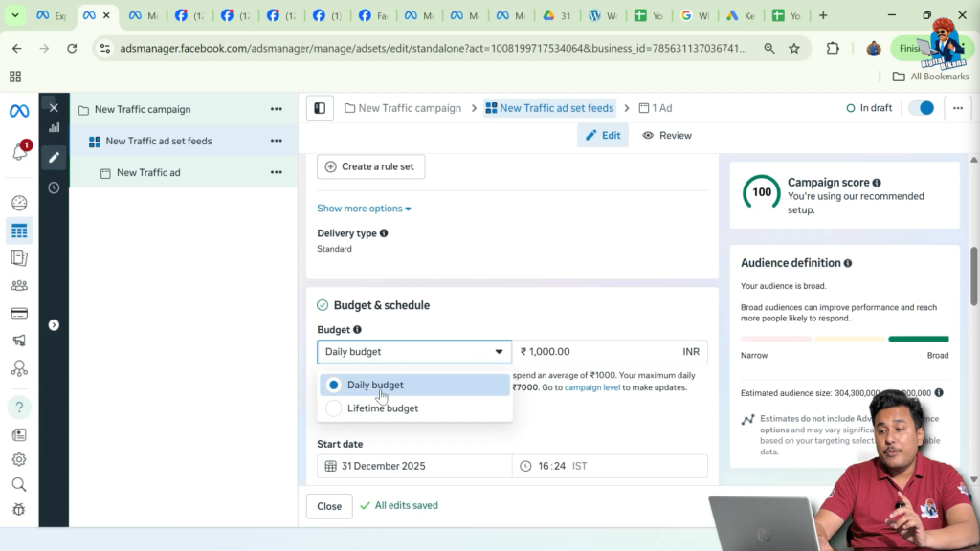This screenshot has height=551, width=980.
Task: Open sidebar search icon
Action: point(18,484)
